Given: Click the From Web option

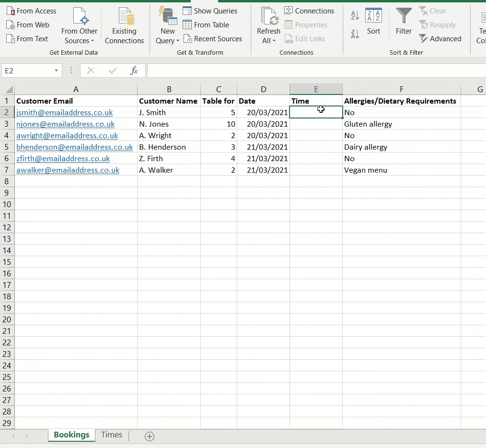Looking at the screenshot, I should 28,24.
